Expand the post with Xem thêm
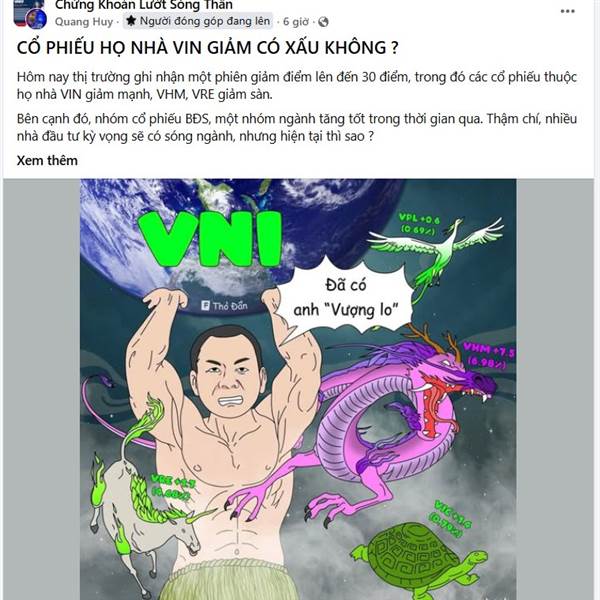Screen dimensions: 600x600 tap(47, 160)
